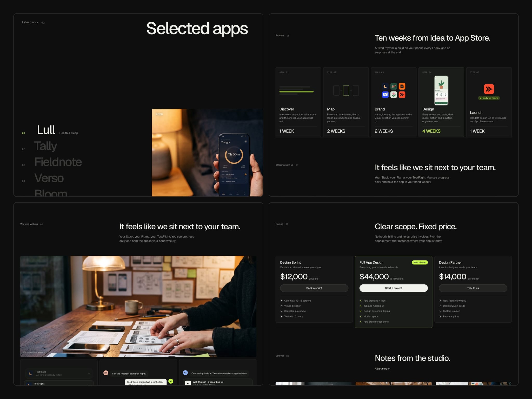Click the Selected apps heading
532x399 pixels.
[197, 28]
